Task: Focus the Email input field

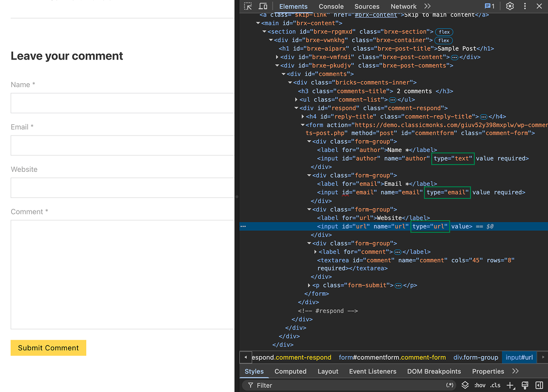Action: click(x=122, y=145)
